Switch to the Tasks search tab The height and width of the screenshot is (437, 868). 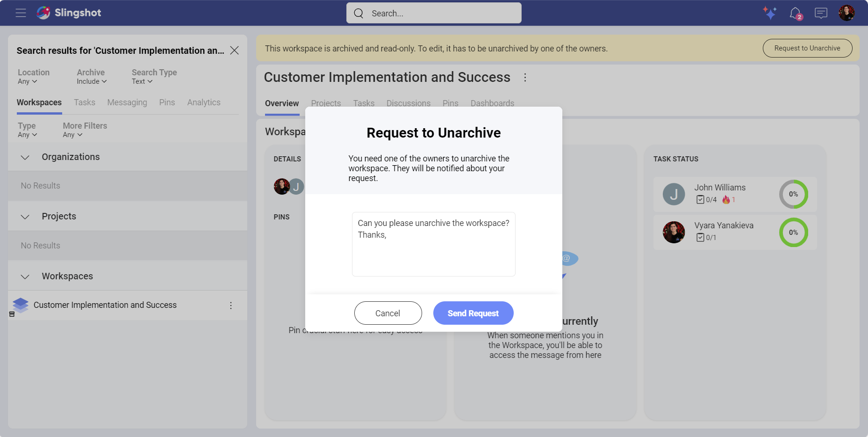point(85,102)
